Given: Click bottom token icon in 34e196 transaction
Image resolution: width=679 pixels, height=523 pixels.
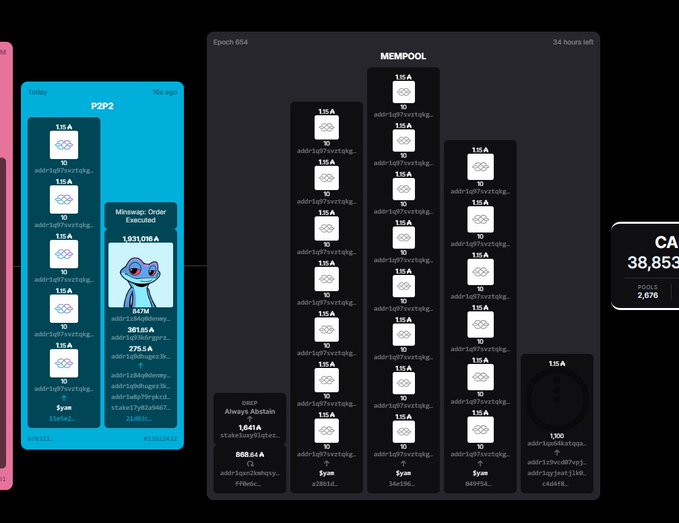Looking at the screenshot, I should coord(404,432).
